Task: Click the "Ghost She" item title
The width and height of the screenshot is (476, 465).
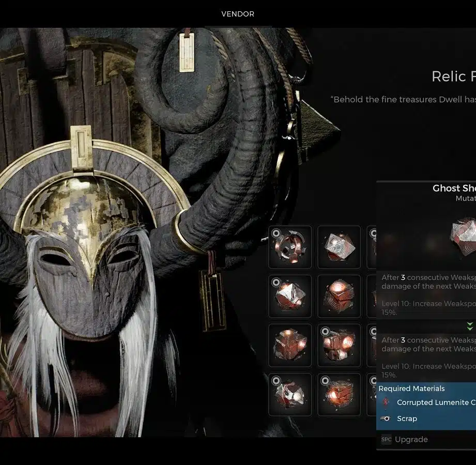Action: [454, 188]
